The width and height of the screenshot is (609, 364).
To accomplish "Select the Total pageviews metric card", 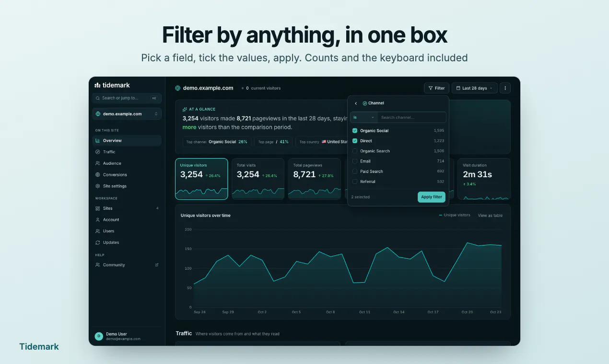I will 314,179.
